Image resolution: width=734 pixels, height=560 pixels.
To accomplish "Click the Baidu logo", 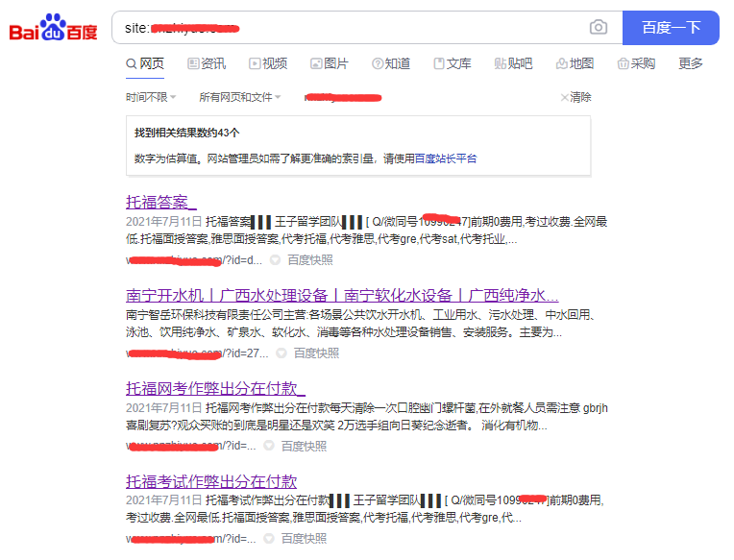I will pos(54,27).
